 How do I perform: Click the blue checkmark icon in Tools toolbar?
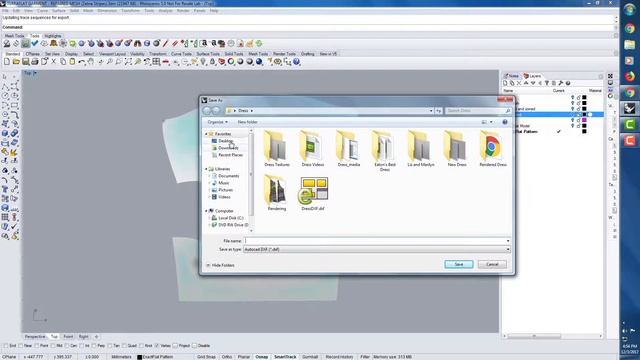coord(35,43)
